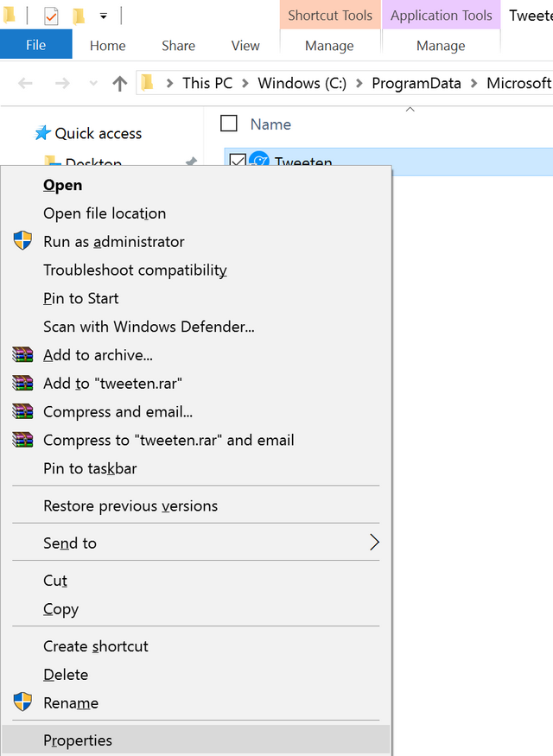
Task: Switch to the Share ribbon tab
Action: [178, 46]
